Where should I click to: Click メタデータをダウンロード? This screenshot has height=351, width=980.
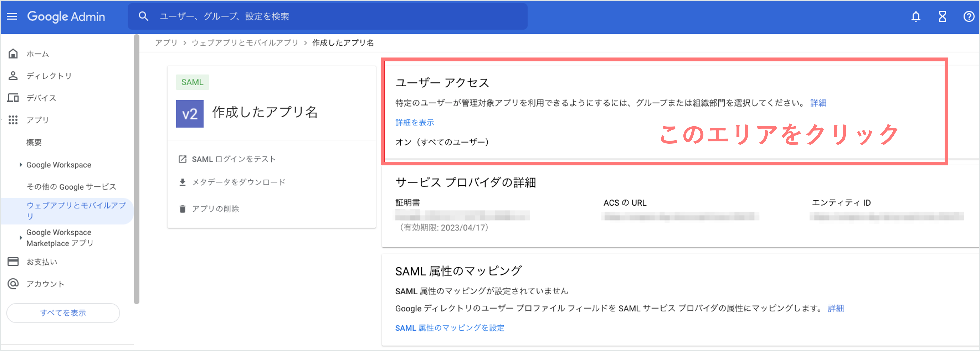pyautogui.click(x=239, y=182)
